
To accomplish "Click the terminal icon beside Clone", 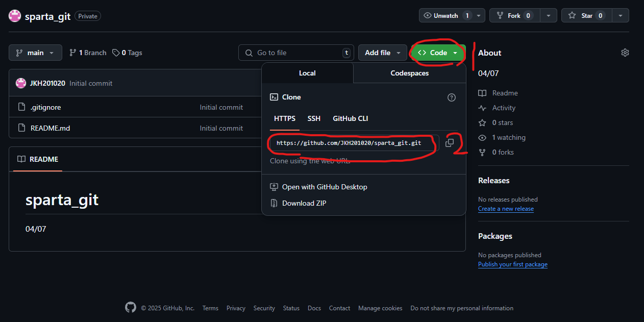I will [x=274, y=97].
